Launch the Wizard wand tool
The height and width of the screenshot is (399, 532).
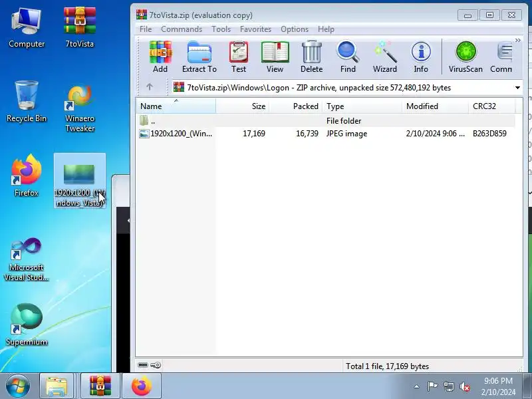(385, 57)
